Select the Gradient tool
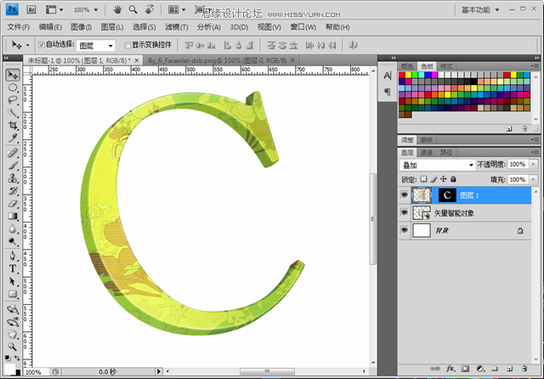This screenshot has width=544, height=379. pos(13,216)
